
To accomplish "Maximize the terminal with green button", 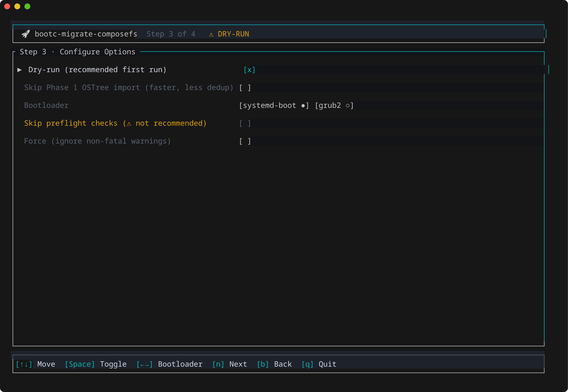I will (27, 6).
